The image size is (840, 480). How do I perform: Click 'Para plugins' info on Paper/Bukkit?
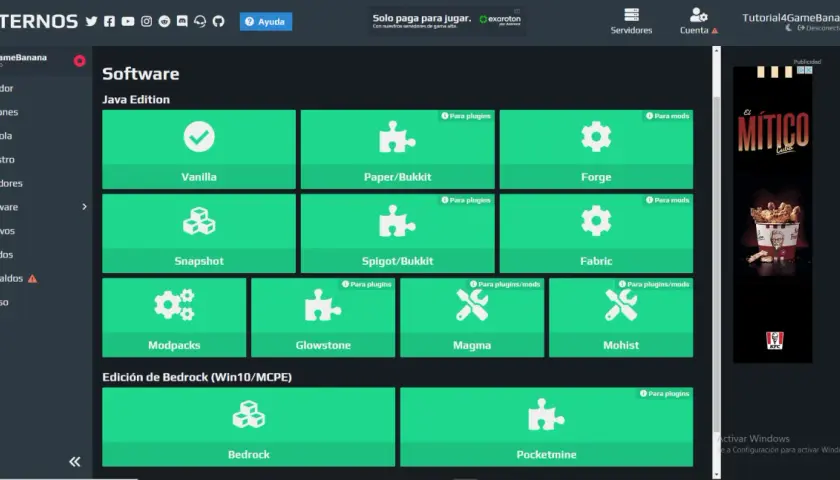(466, 116)
